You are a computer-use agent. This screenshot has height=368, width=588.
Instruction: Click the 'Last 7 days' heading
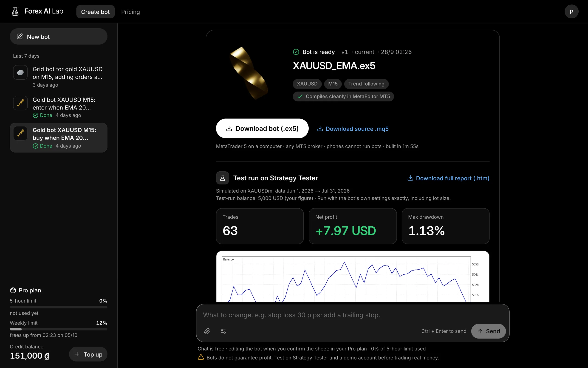point(26,56)
